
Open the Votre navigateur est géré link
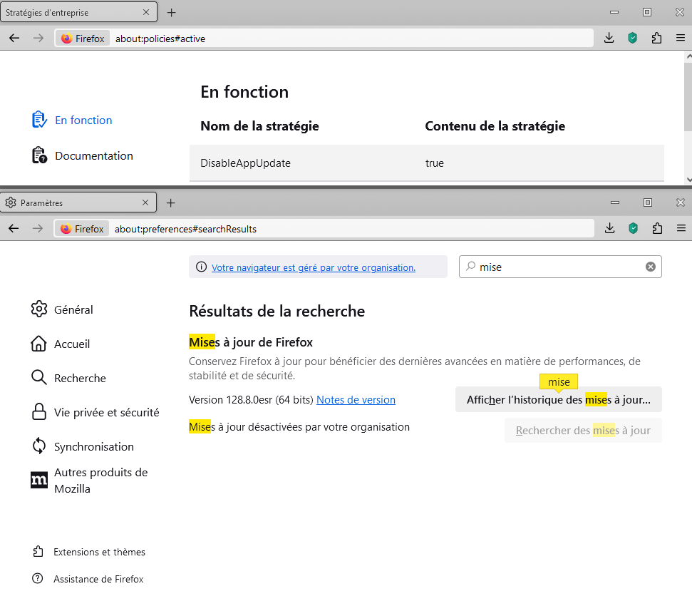(314, 267)
